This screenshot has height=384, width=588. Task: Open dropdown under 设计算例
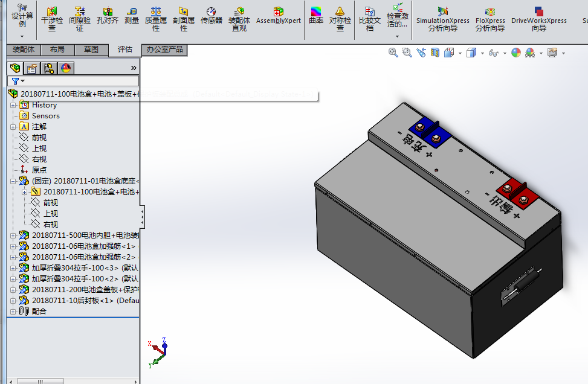pyautogui.click(x=22, y=36)
